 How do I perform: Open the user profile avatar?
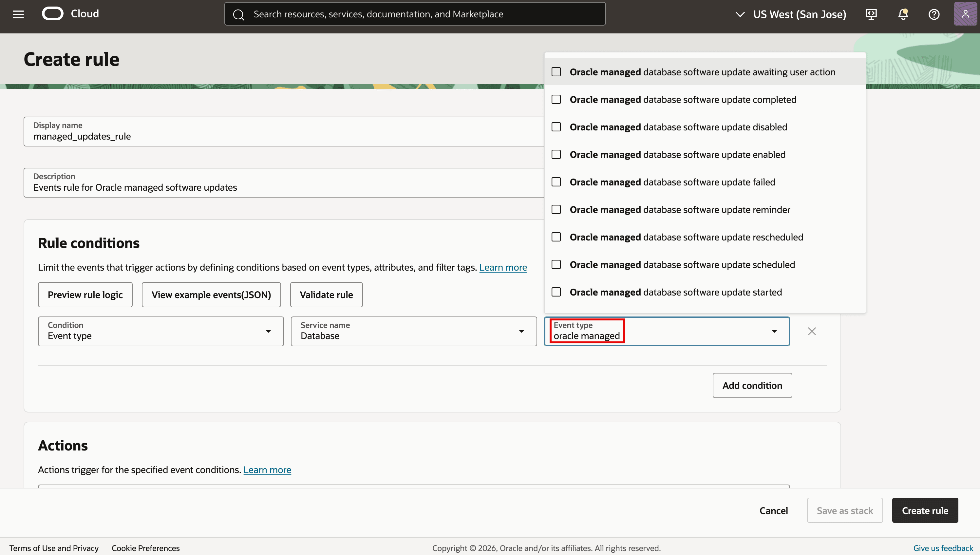pyautogui.click(x=965, y=14)
